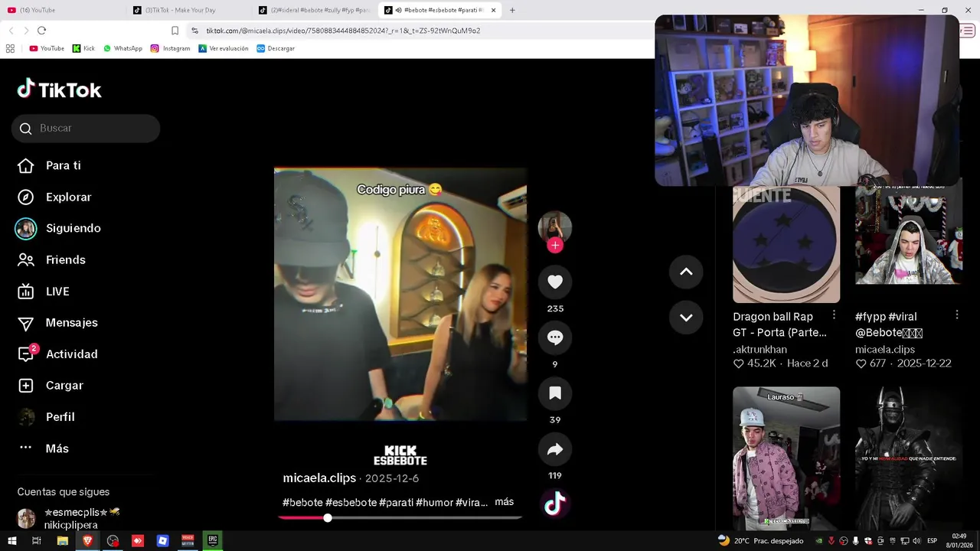The height and width of the screenshot is (551, 980).
Task: Open Kick bookmark
Action: coord(83,48)
